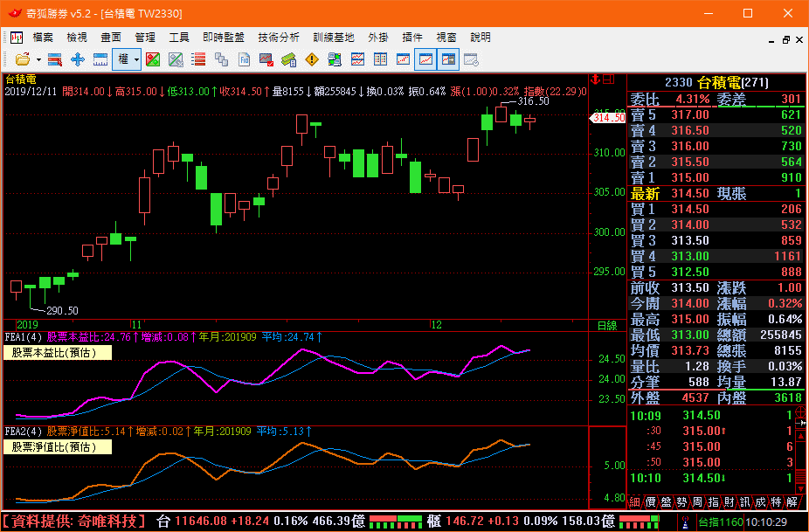The width and height of the screenshot is (809, 532).
Task: Click the overlapping gray squares icon
Action: point(221,60)
